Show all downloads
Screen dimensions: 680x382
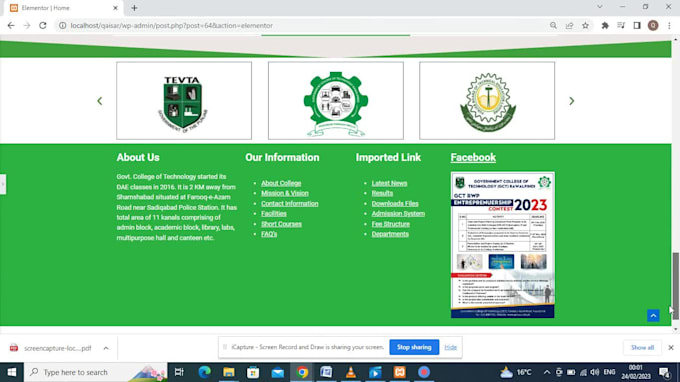pos(642,348)
